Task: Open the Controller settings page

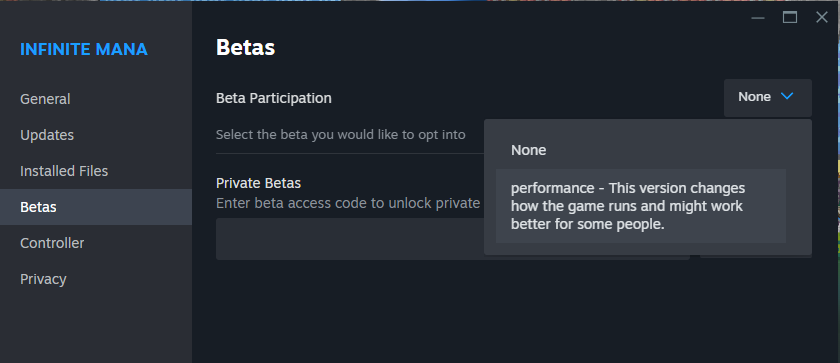Action: tap(52, 243)
